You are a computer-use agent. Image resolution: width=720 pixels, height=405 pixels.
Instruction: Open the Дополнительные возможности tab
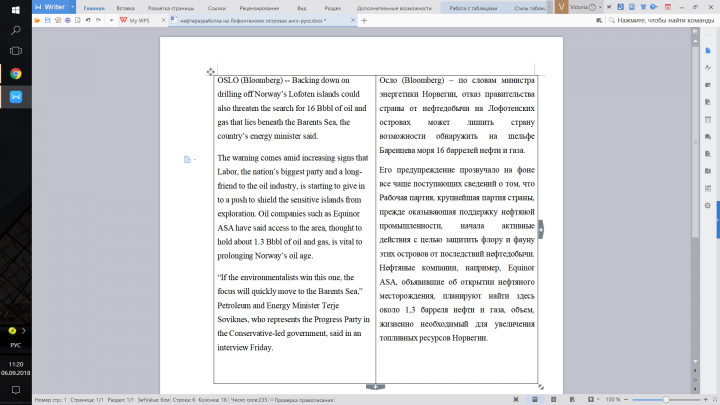point(394,8)
